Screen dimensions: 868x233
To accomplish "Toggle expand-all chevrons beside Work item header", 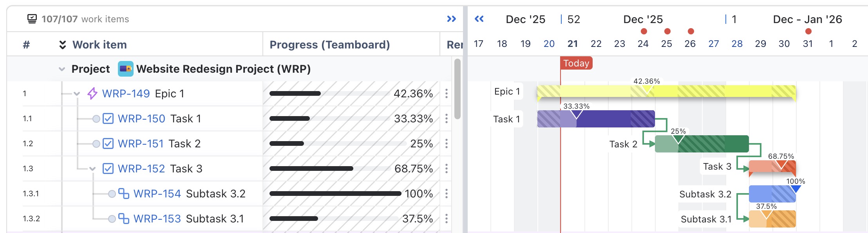I will (62, 45).
